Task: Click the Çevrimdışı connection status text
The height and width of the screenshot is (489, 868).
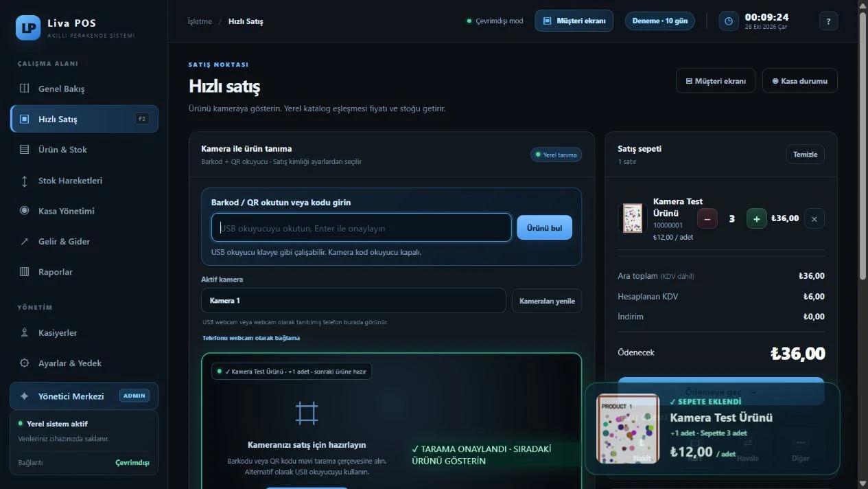Action: coord(132,462)
